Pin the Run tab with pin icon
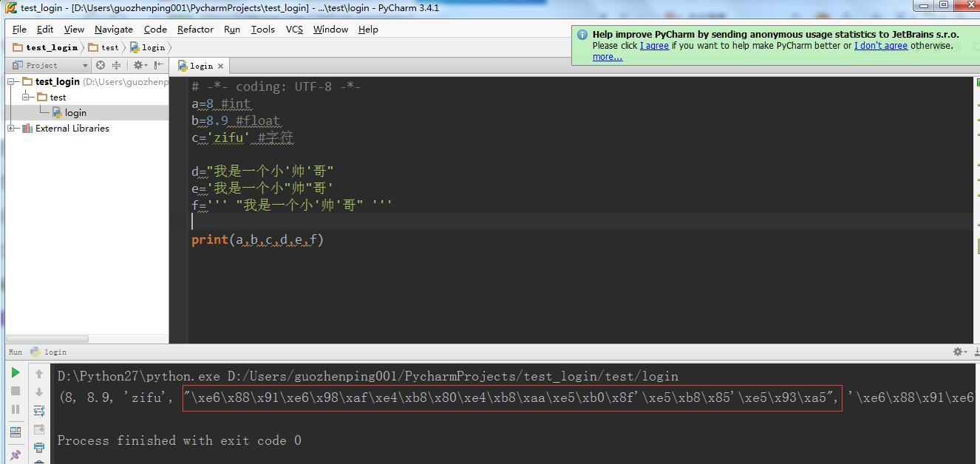 pos(16,455)
